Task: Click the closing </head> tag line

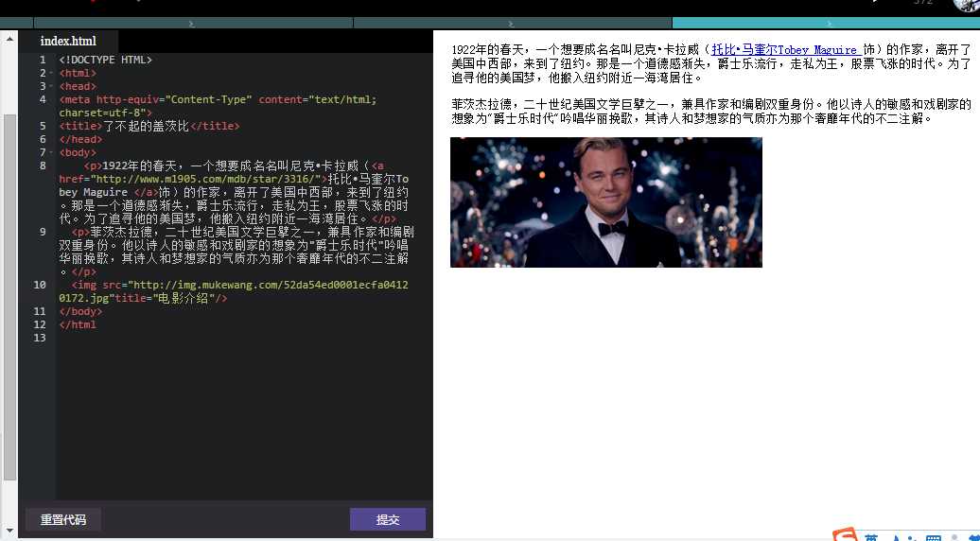Action: (80, 139)
